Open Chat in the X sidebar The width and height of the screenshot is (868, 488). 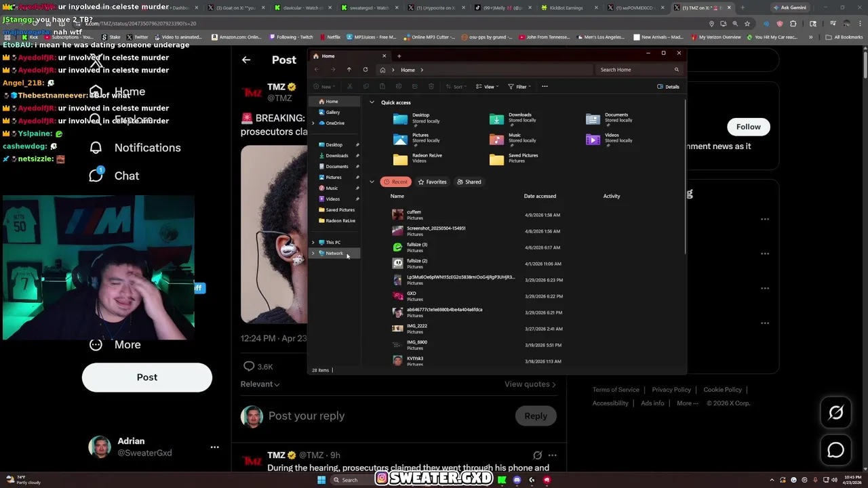tap(115, 176)
